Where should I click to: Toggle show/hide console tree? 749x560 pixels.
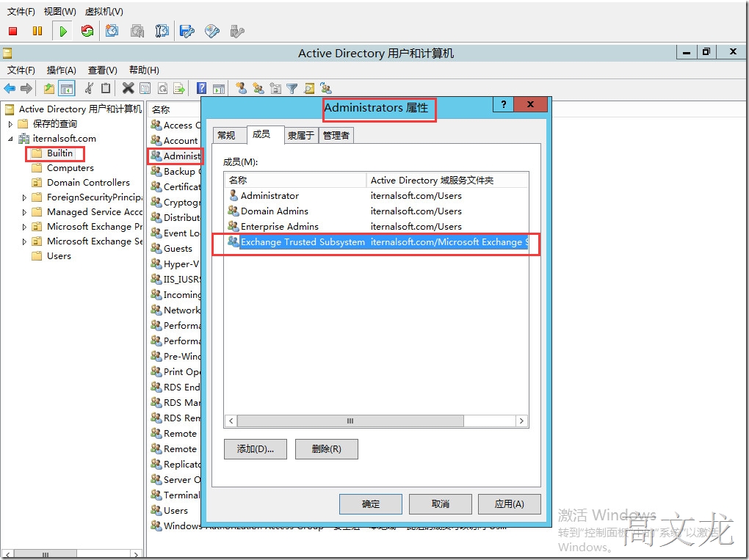coord(66,88)
